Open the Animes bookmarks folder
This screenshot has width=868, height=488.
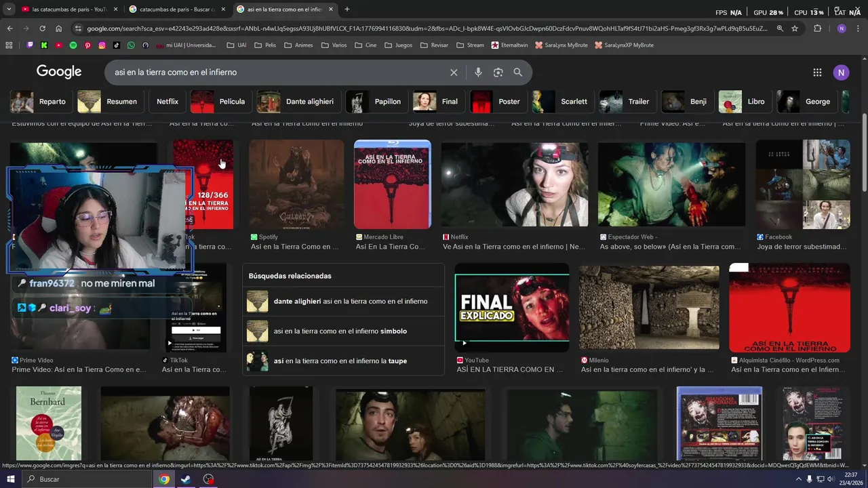coord(298,45)
